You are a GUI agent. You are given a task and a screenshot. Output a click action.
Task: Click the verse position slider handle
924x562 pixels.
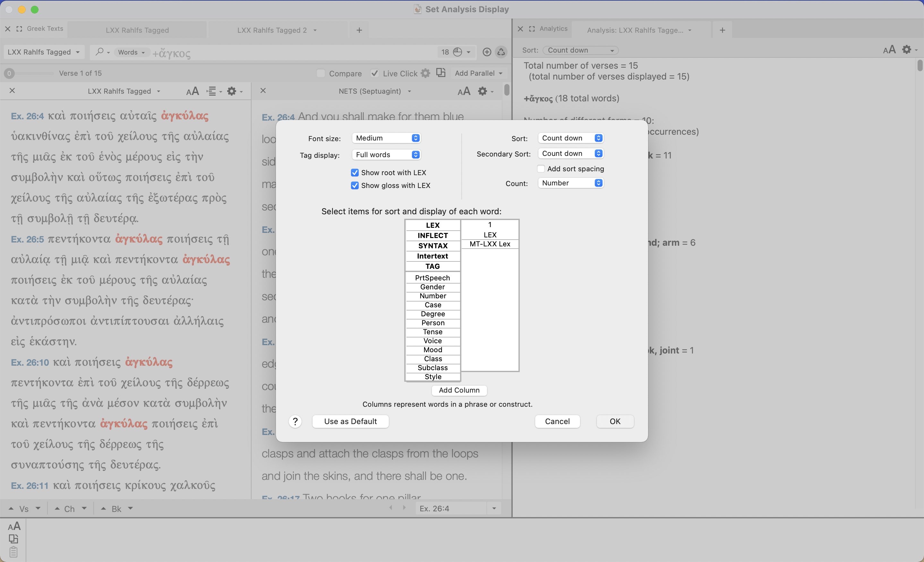point(9,73)
